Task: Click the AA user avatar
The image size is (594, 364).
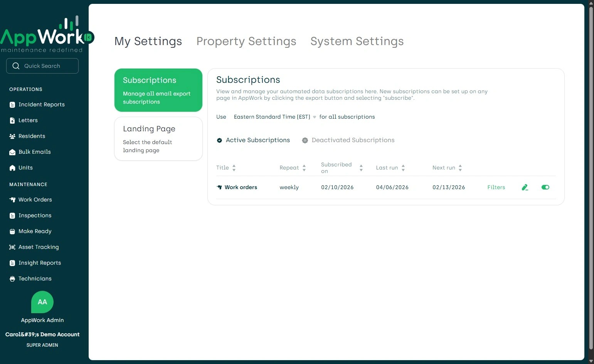Action: click(42, 302)
